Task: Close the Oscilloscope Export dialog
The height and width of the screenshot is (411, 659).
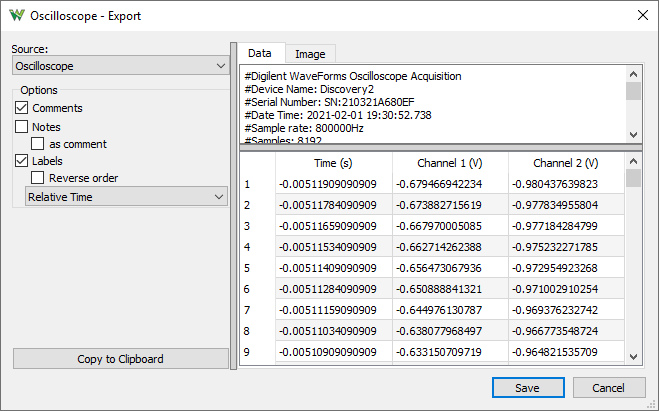Action: click(641, 15)
